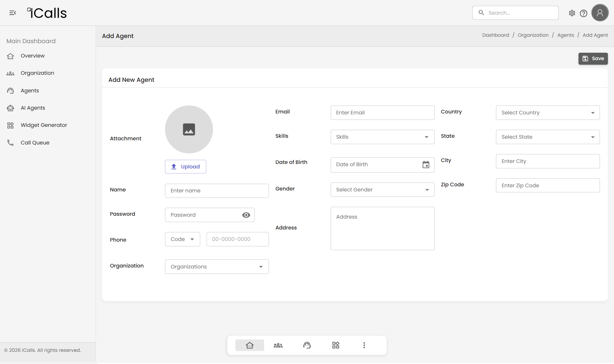Open settings gear icon in header
The height and width of the screenshot is (364, 614).
pyautogui.click(x=572, y=13)
